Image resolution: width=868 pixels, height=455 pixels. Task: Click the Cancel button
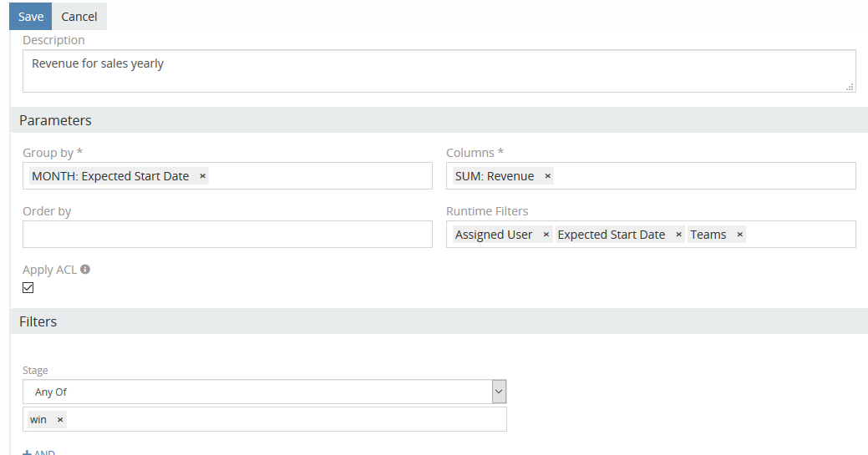click(79, 17)
